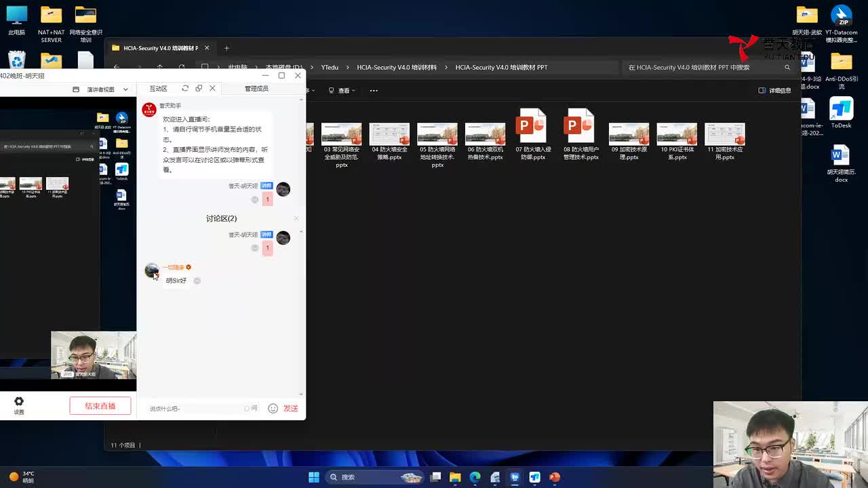Select ToDesk desktop shortcut
Screen dimensions: 868x488
click(842, 113)
